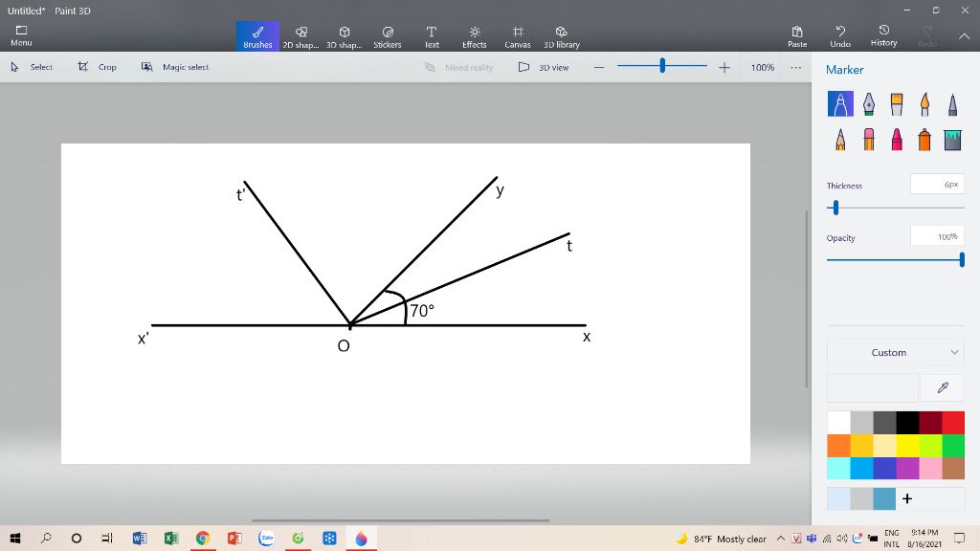
Task: Add a custom color with plus button
Action: point(906,498)
